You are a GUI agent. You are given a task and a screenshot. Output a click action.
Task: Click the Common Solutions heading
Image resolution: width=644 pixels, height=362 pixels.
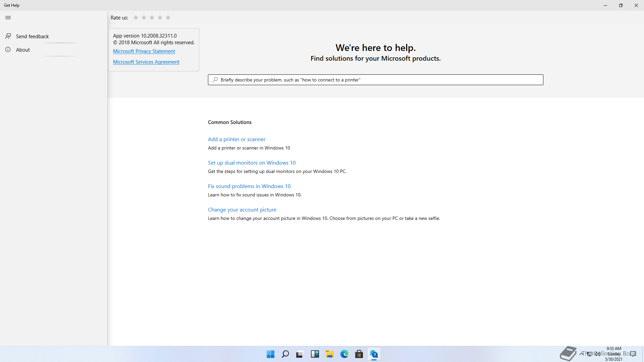click(229, 122)
